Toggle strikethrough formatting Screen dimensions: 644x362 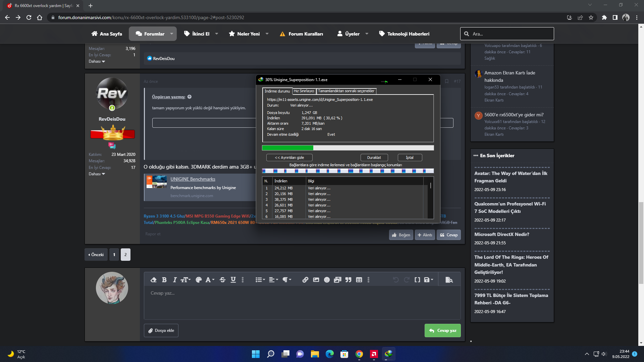222,280
